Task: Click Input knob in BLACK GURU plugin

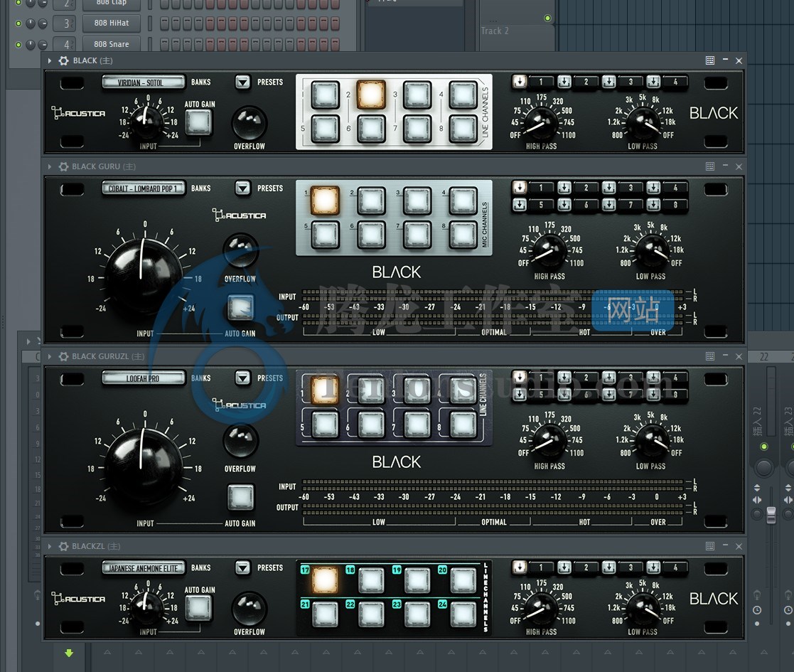Action: click(144, 277)
